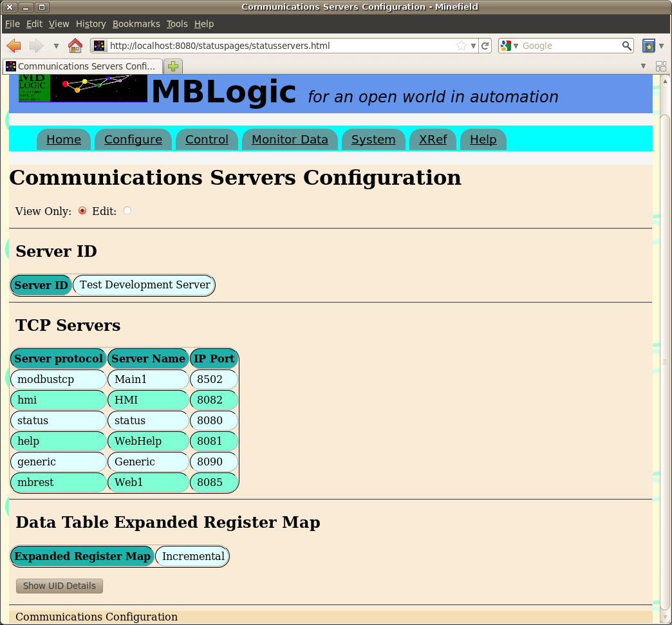Click the Server protocol column header
This screenshot has width=672, height=625.
59,359
